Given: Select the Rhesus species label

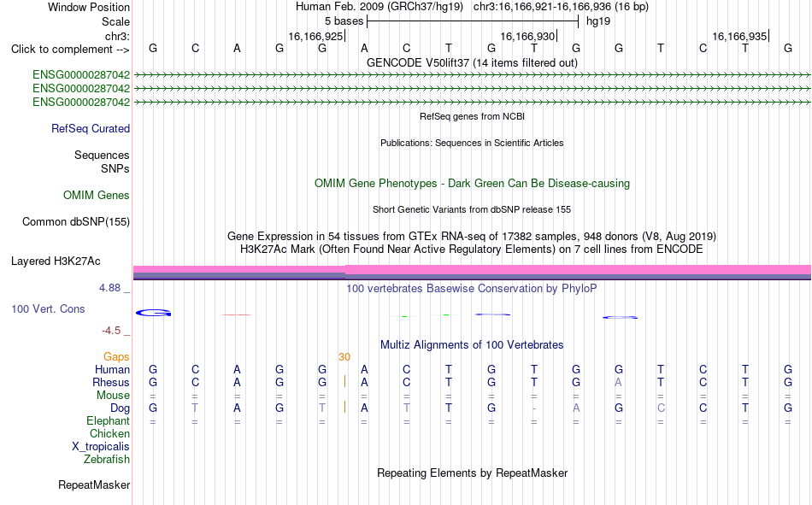Looking at the screenshot, I should click(111, 382).
